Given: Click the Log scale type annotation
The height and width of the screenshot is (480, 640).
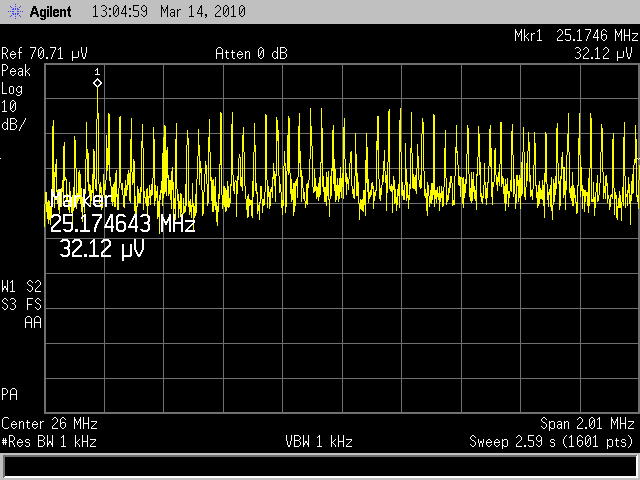Looking at the screenshot, I should [13, 89].
